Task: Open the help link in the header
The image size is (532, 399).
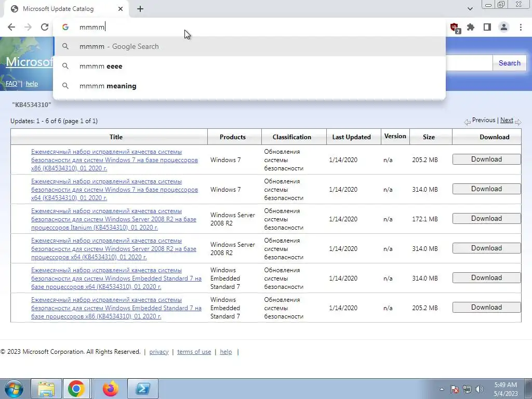Action: (x=32, y=84)
